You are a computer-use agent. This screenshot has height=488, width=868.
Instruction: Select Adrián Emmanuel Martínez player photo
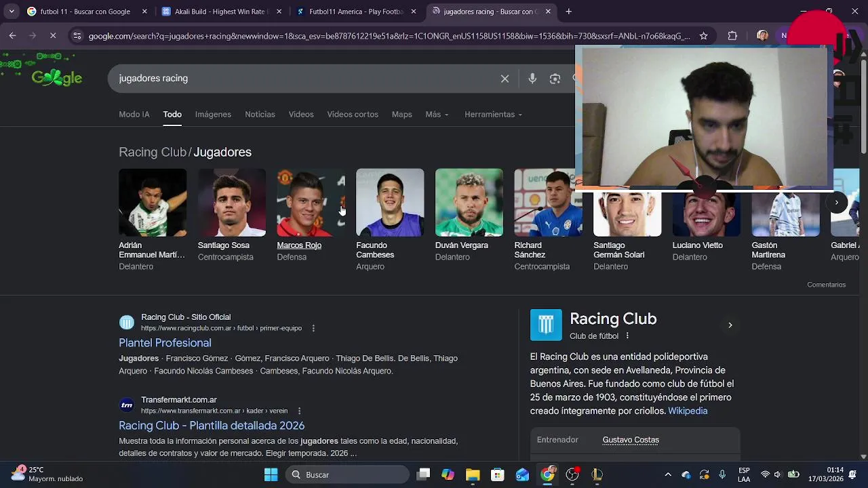153,203
